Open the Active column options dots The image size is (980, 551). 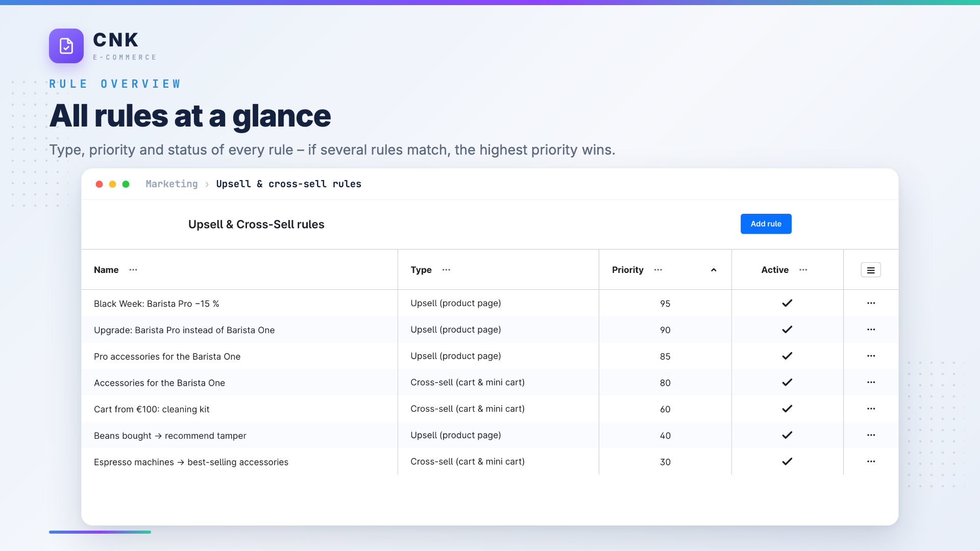(x=803, y=270)
